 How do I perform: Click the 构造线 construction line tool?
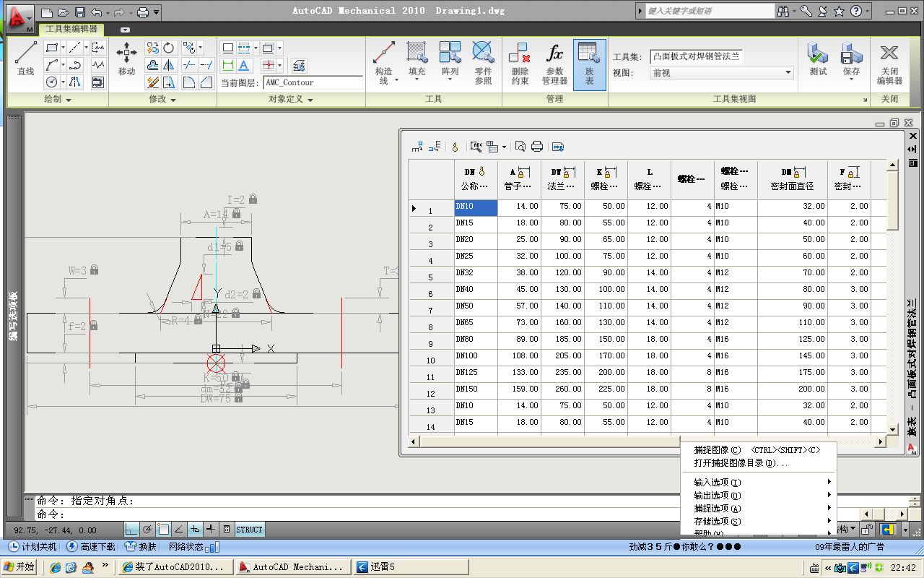(x=384, y=61)
